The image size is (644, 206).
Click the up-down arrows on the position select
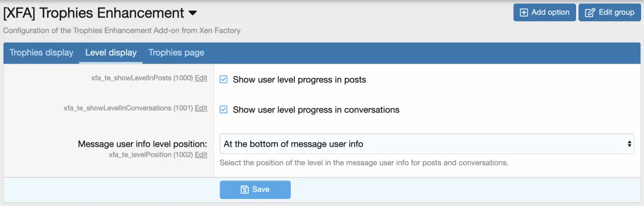coord(629,144)
